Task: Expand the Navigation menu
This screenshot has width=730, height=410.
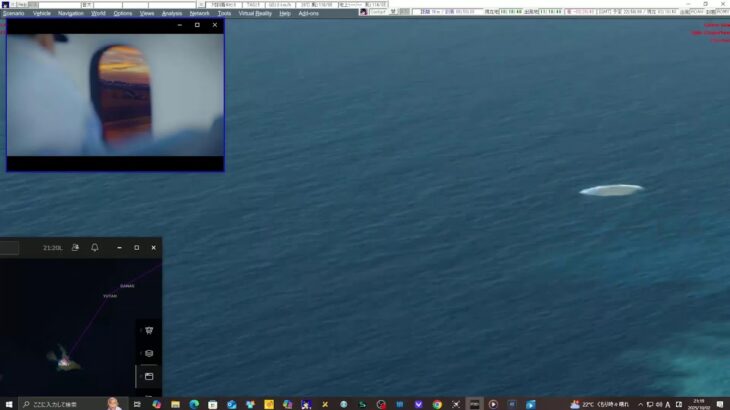Action: point(71,13)
